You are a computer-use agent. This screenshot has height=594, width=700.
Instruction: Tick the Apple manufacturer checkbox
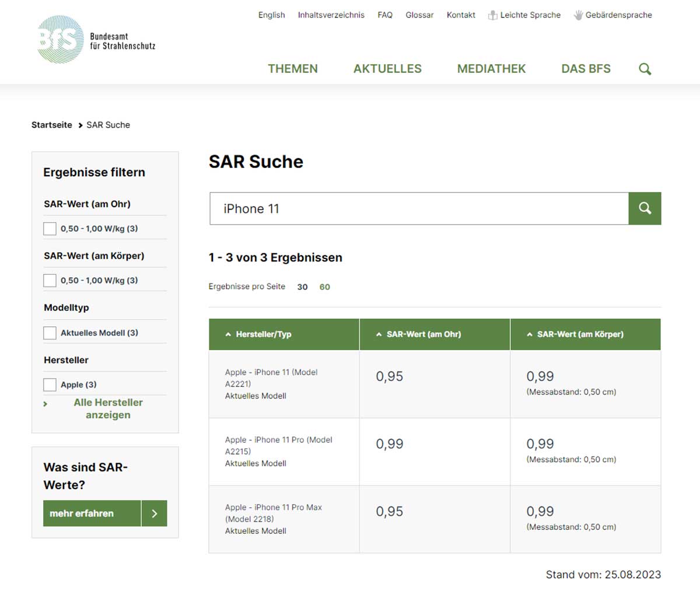click(50, 385)
